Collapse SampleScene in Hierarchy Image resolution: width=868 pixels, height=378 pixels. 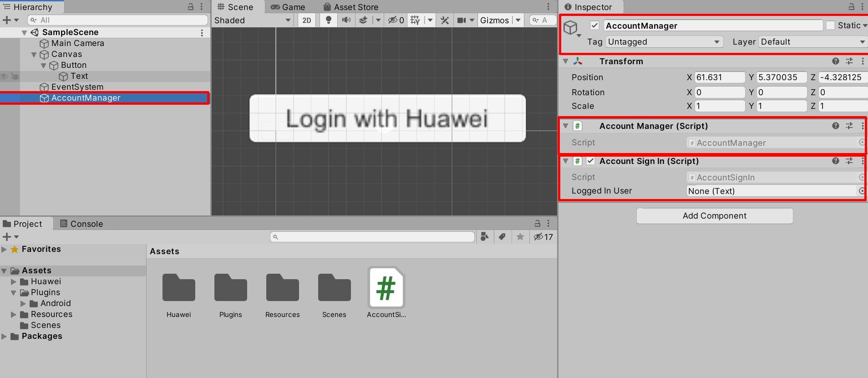click(25, 32)
